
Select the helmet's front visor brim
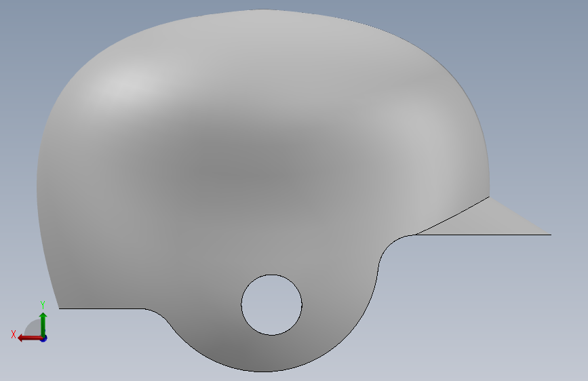488,221
